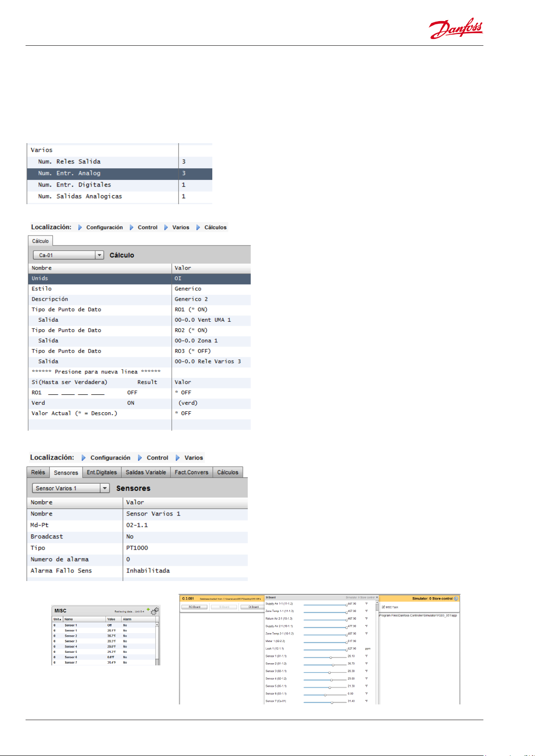Sort MISC table by Unit column
The width and height of the screenshot is (535, 756).
click(57, 619)
